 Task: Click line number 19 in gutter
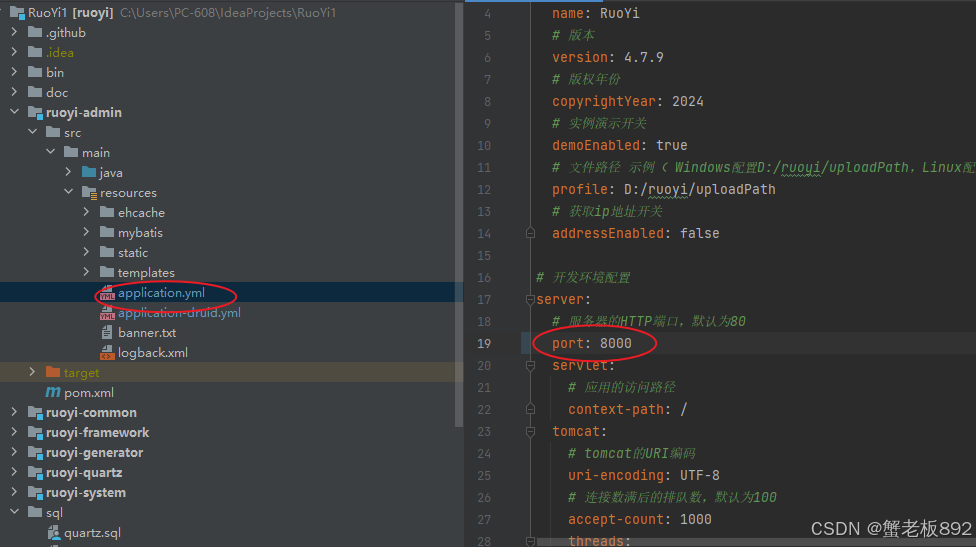(484, 344)
